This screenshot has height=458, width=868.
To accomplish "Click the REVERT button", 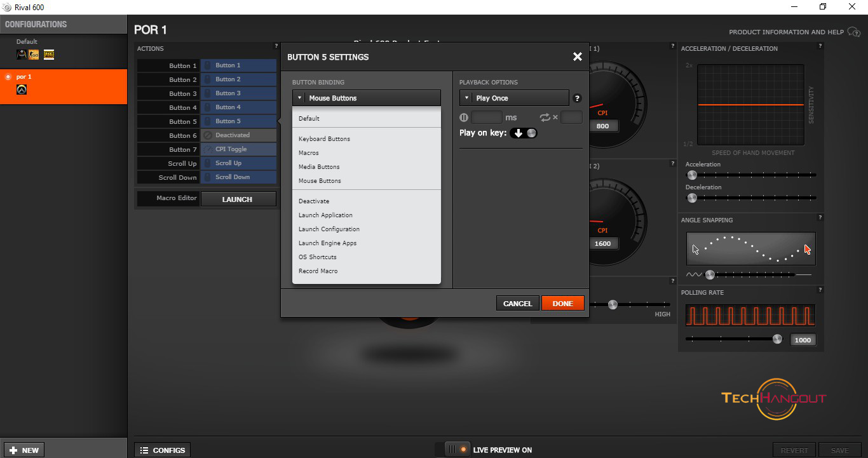I will 794,450.
